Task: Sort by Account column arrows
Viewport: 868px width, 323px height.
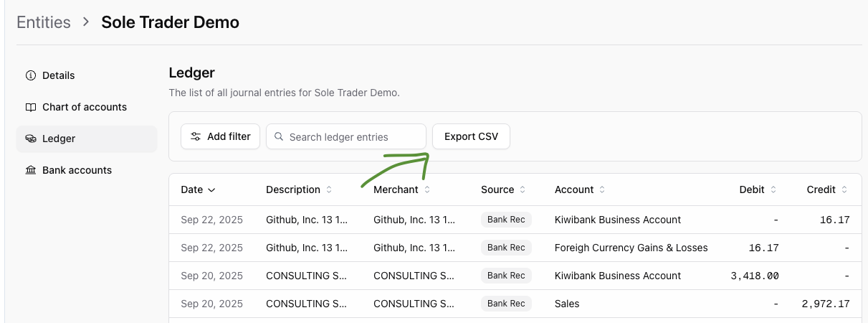Action: pos(602,189)
